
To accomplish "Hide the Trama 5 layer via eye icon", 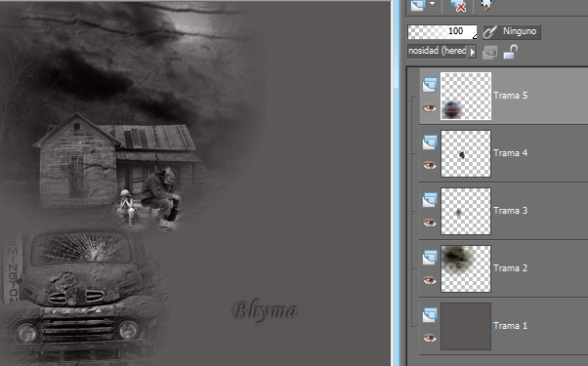I will point(430,108).
